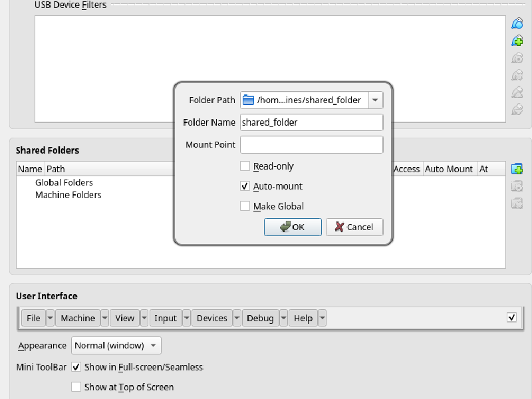Screen dimensions: 532x399
Task: Dismiss the dialog with Cancel
Action: point(354,227)
